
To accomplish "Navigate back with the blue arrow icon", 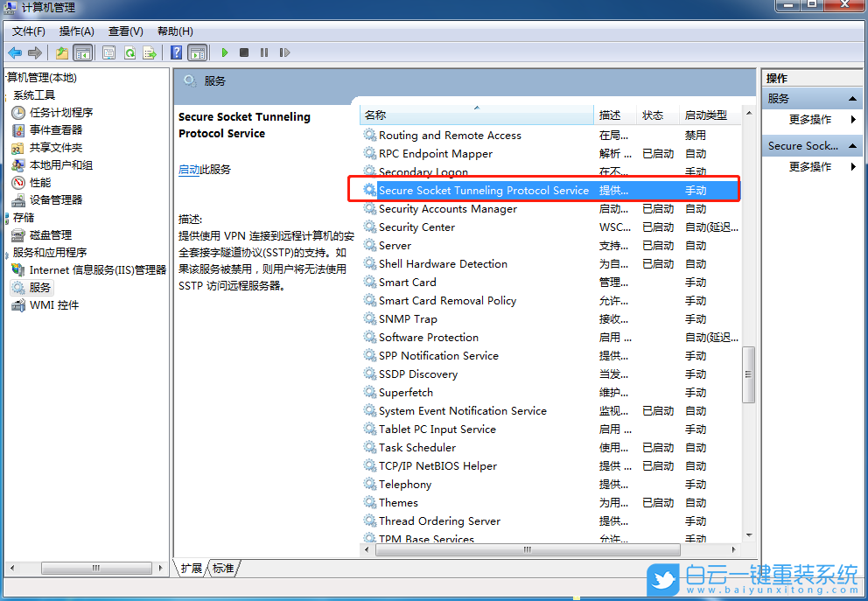I will tap(15, 52).
